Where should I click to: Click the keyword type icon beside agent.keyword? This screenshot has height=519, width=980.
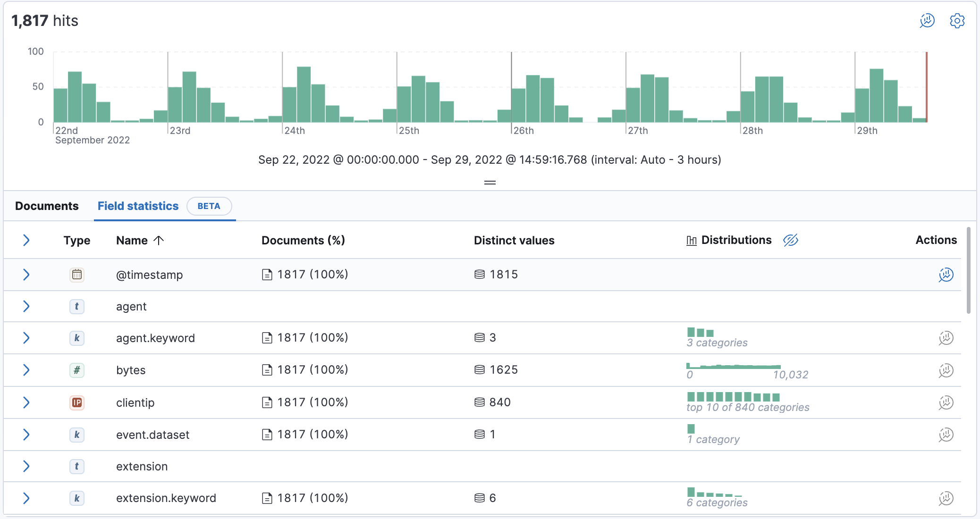click(77, 338)
